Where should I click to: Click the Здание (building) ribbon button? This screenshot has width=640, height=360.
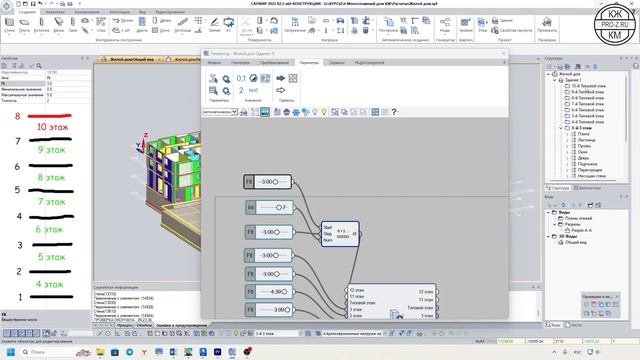502,20
